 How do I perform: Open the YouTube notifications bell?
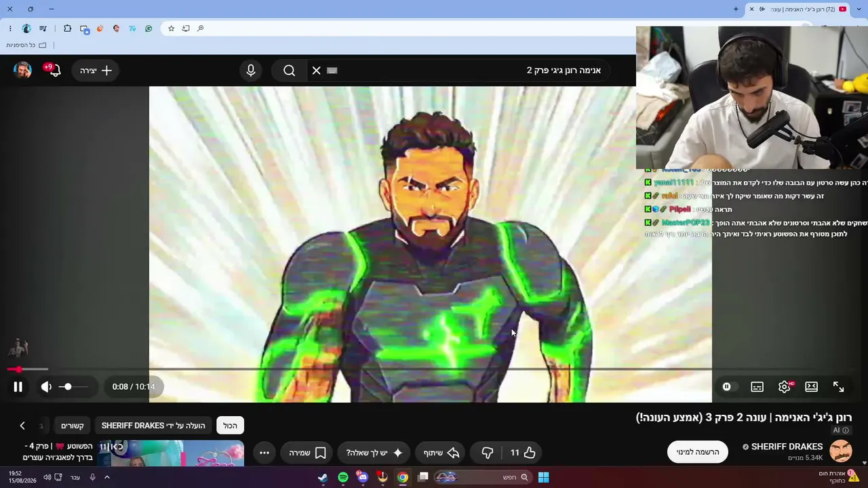coord(54,70)
